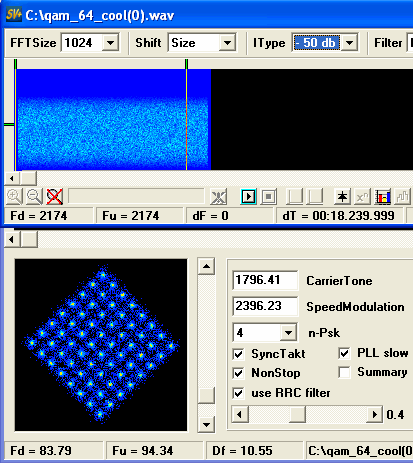The image size is (413, 463).
Task: Click the stop button in toolbar
Action: point(269,197)
